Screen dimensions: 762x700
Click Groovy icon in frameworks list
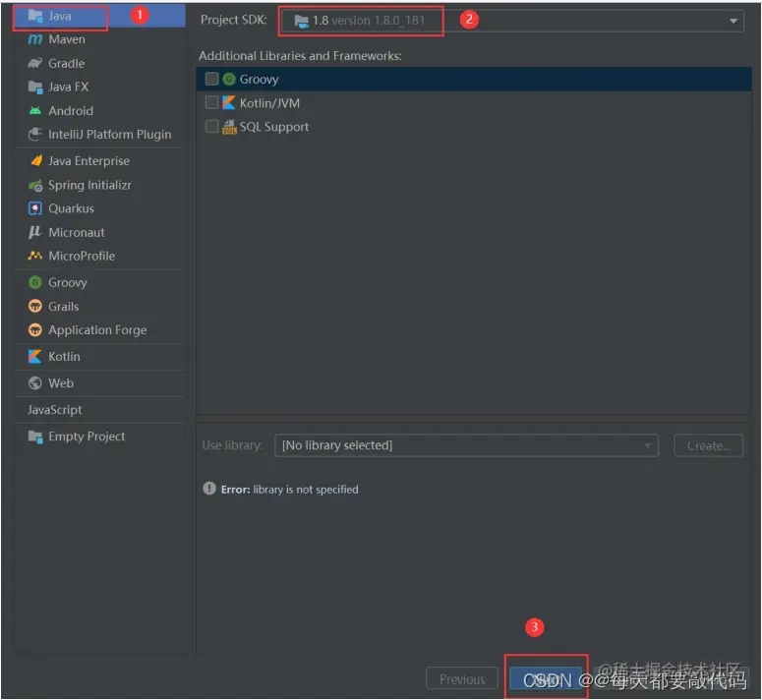[x=229, y=79]
